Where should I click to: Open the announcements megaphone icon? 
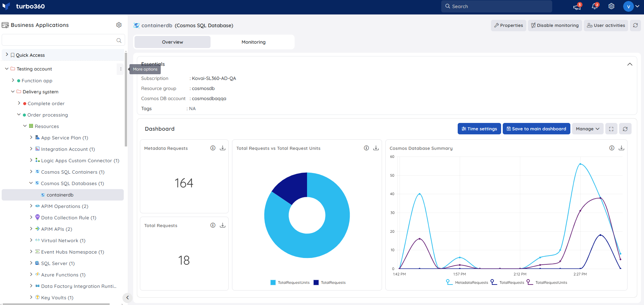577,6
